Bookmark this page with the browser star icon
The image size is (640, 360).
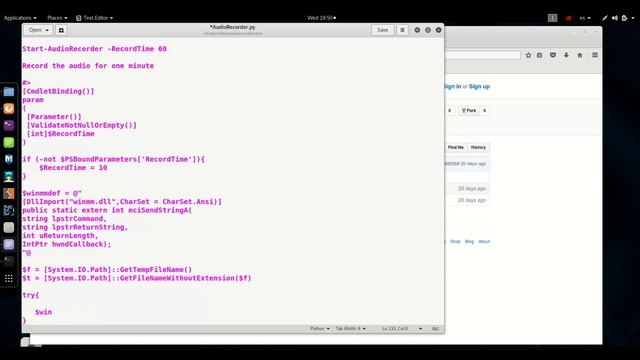[528, 55]
